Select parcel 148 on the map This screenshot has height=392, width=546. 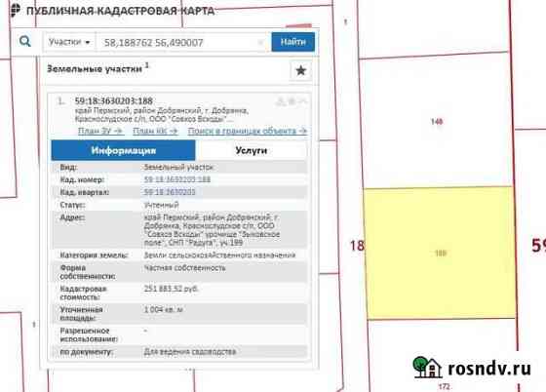[437, 121]
